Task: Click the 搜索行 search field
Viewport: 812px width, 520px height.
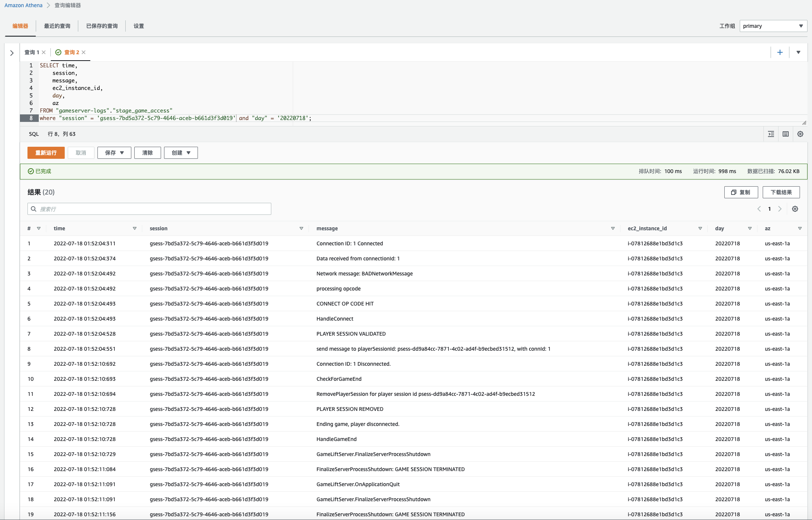Action: point(149,209)
